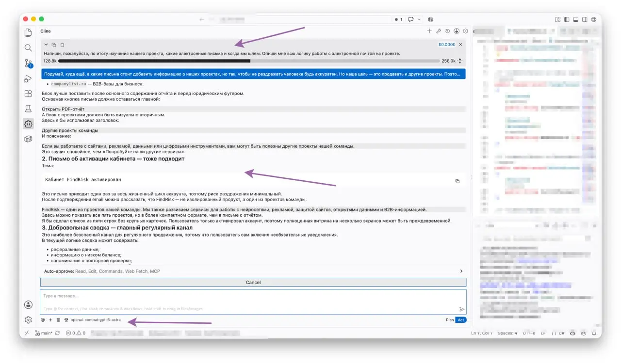Open Source Control view with badge
This screenshot has width=621, height=364.
coord(29,63)
